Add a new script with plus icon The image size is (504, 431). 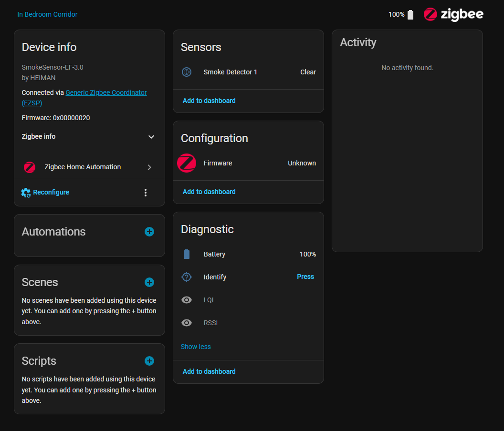pos(149,361)
